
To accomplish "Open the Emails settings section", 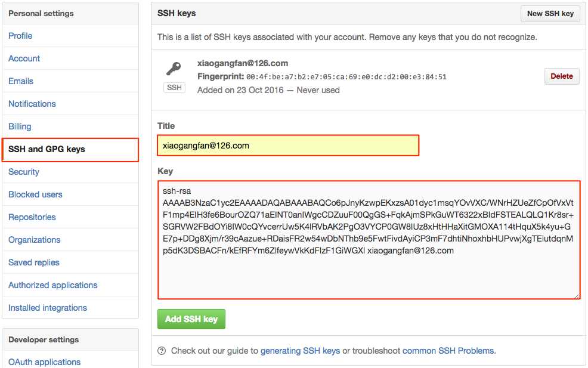I will [21, 81].
